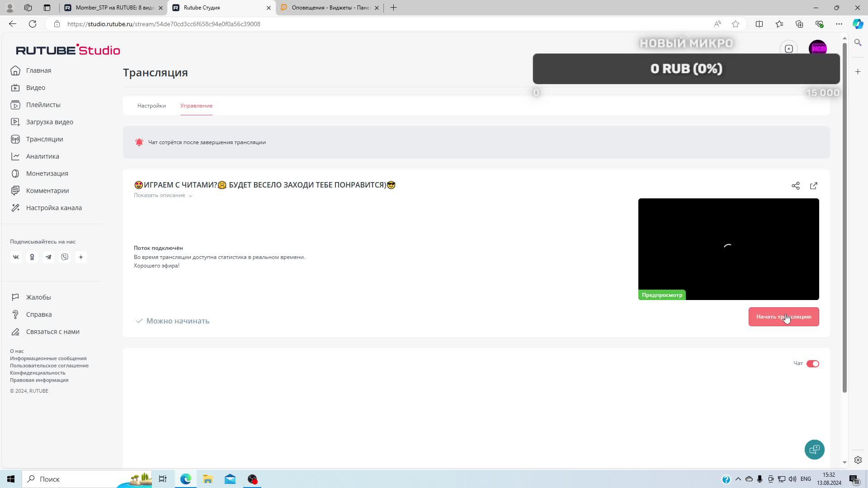Open Конфиденциальность link
Viewport: 868px width, 488px height.
[x=38, y=373]
